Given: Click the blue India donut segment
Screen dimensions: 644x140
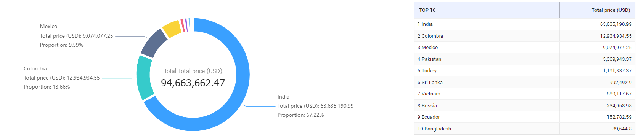Looking at the screenshot, I should click(x=241, y=75).
